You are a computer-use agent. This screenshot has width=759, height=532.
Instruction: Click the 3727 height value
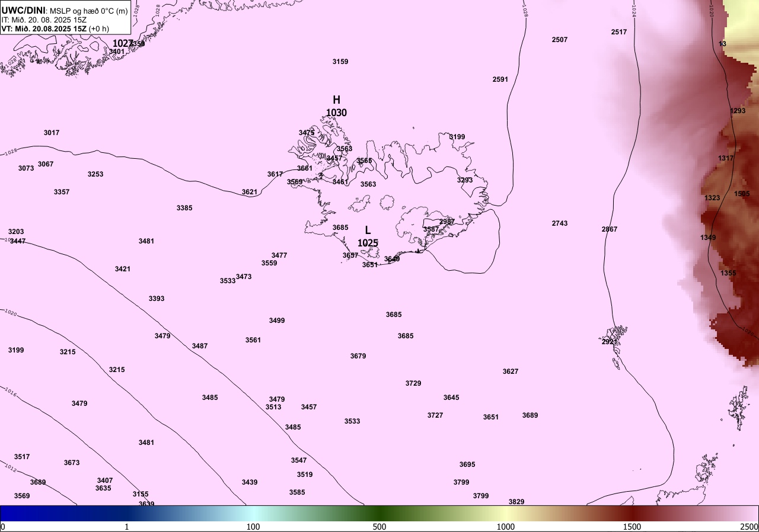coord(435,415)
